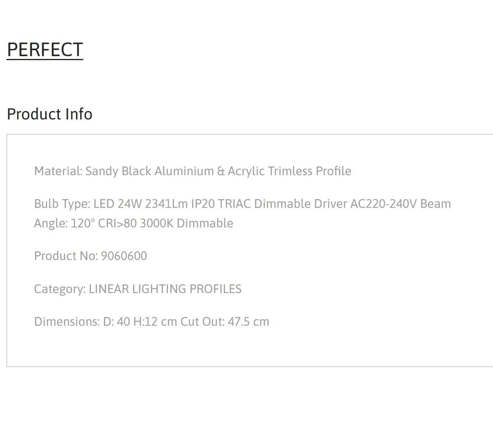Click the 3000K Dimmable text
Screen dimensions: 493x448
point(186,223)
